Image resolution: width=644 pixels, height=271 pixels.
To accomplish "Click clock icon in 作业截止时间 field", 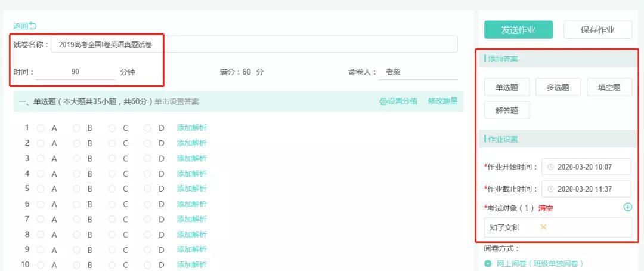I will point(550,189).
